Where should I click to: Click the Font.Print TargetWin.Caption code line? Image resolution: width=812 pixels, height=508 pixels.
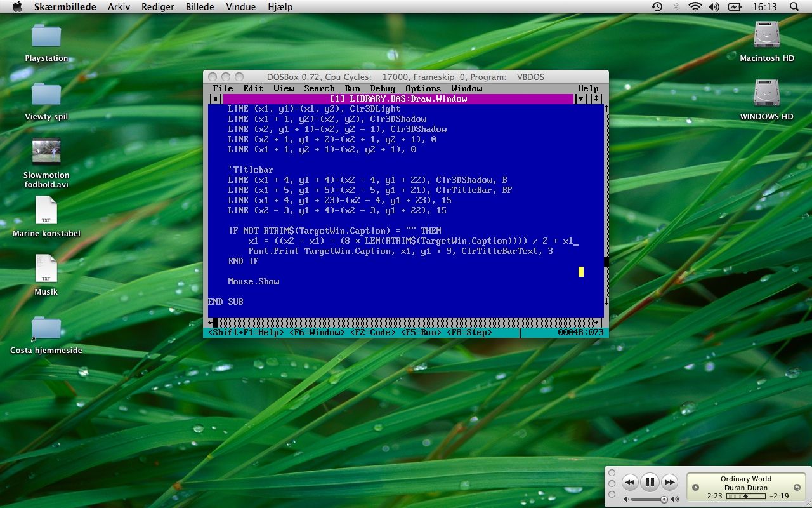(x=400, y=251)
